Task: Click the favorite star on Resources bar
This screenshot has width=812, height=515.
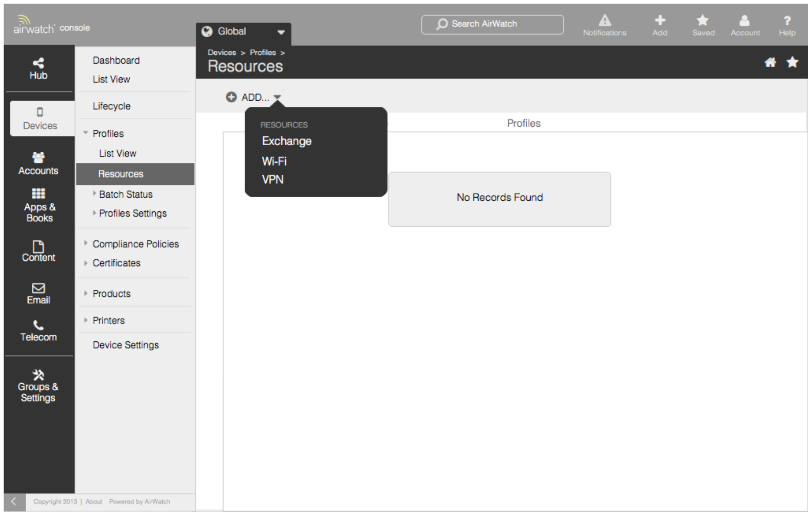Action: coord(792,62)
